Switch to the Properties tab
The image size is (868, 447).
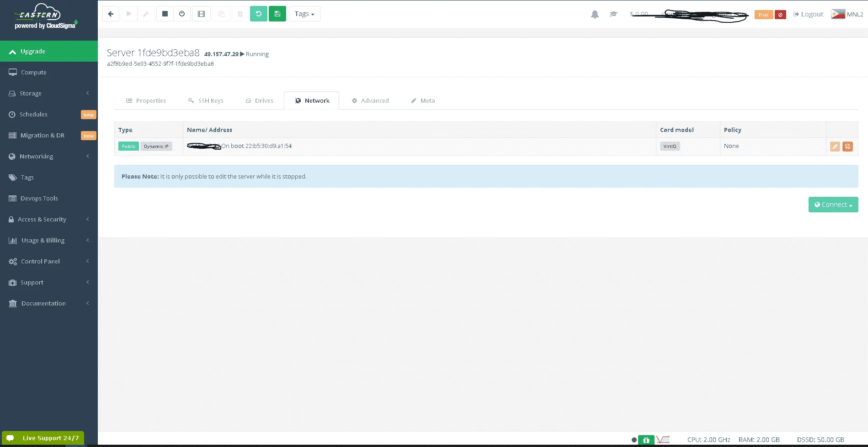click(146, 100)
